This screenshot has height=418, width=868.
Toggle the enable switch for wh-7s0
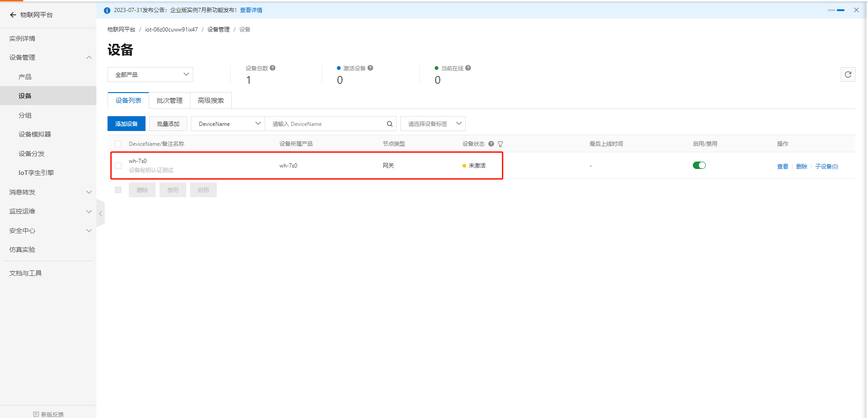699,166
